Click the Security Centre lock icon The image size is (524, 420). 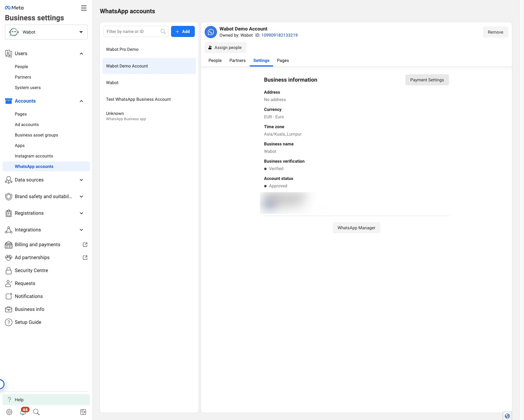pyautogui.click(x=9, y=271)
